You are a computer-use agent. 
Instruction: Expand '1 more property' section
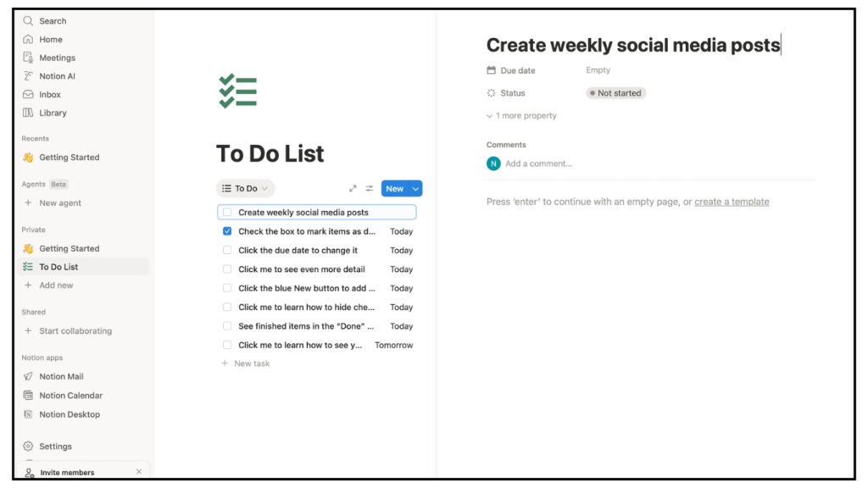tap(521, 116)
